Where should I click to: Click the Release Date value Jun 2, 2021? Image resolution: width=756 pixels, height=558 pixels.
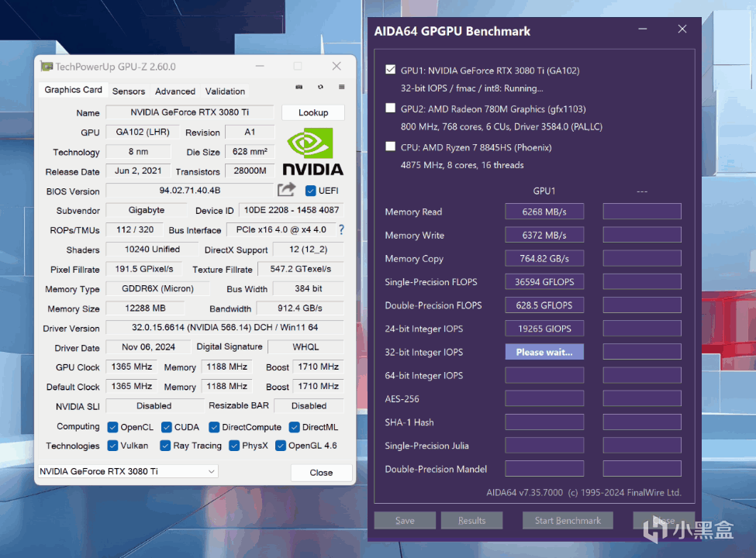point(138,170)
